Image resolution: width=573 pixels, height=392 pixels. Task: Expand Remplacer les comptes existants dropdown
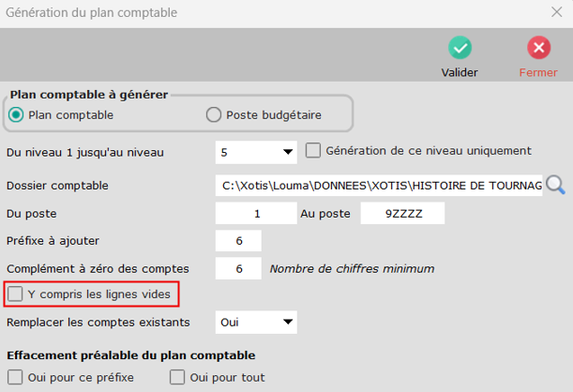[x=288, y=323]
